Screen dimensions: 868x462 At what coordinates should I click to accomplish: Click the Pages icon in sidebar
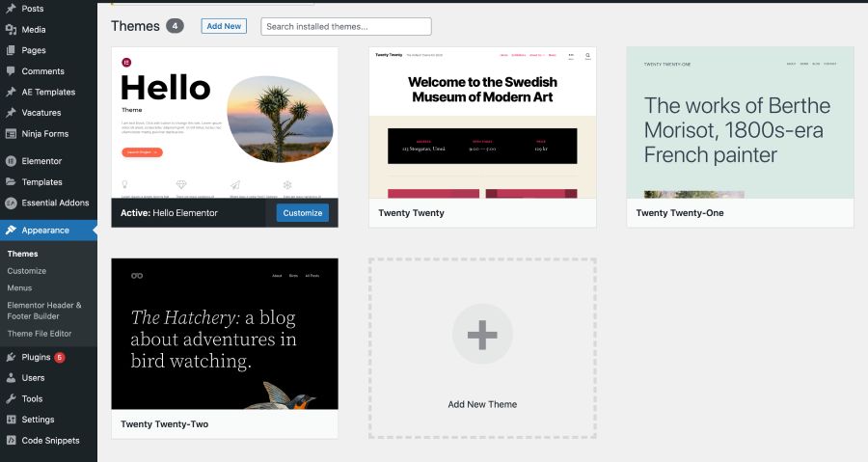[x=11, y=50]
